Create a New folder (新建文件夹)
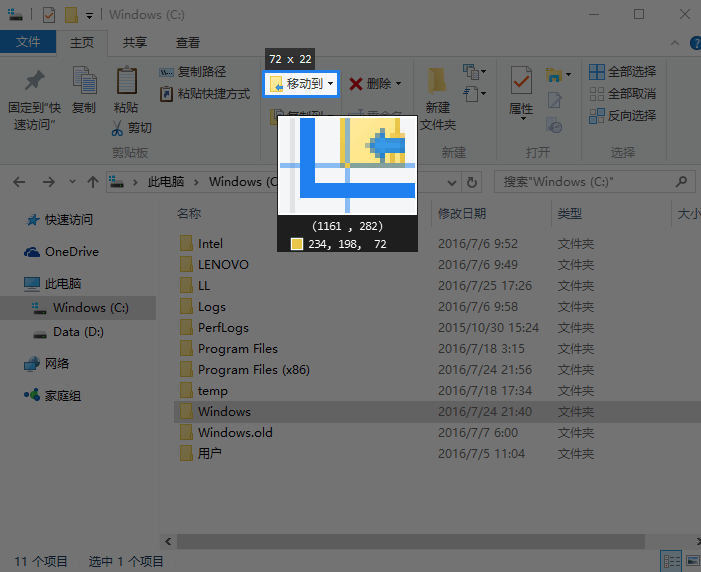 [x=437, y=98]
